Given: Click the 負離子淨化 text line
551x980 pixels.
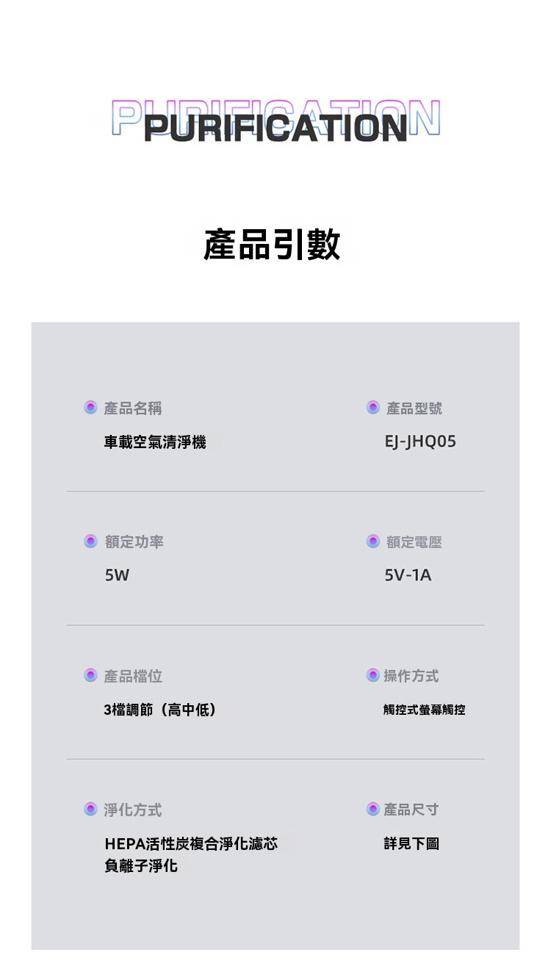Looking at the screenshot, I should 141,865.
